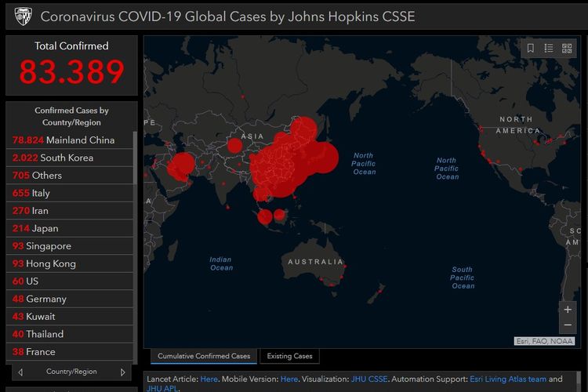This screenshot has height=392, width=588.
Task: Click the AUSTRALIA label on the map
Action: [x=315, y=262]
